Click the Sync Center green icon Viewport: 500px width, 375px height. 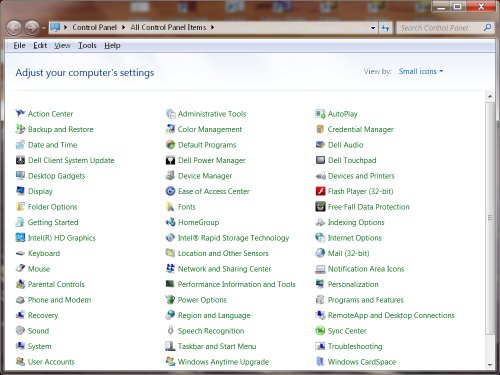(x=320, y=331)
